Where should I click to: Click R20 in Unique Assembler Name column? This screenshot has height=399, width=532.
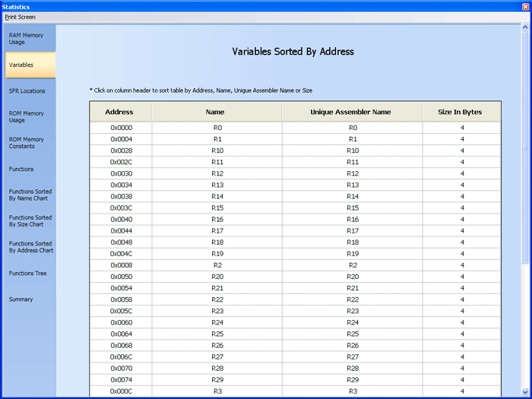353,277
